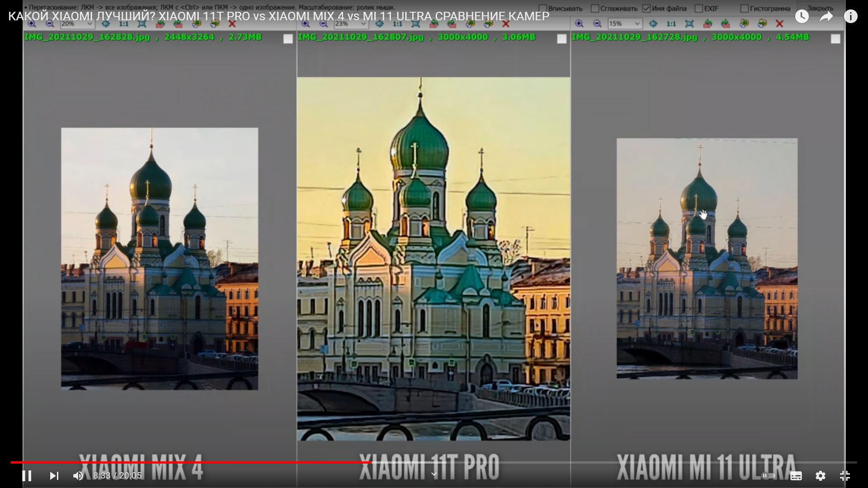The image size is (868, 488).
Task: Tick the Сглаживать checkbox
Action: click(595, 8)
